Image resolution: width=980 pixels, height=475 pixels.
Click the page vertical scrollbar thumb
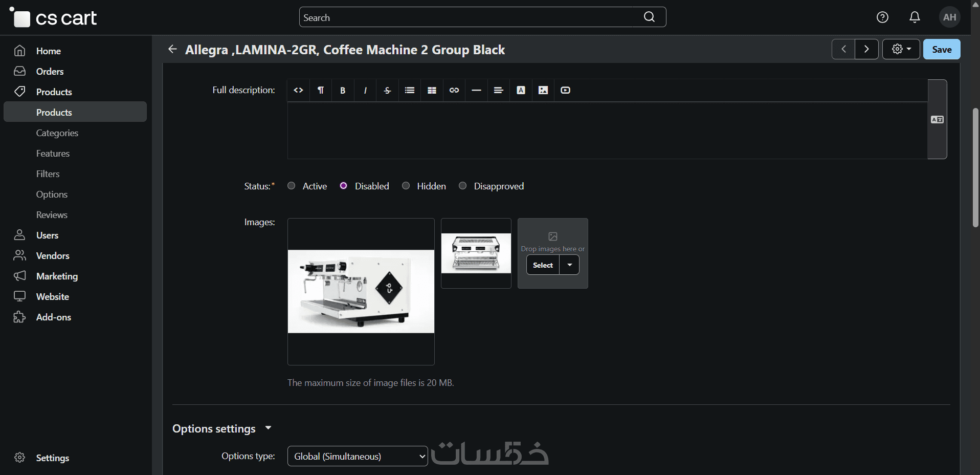click(975, 167)
